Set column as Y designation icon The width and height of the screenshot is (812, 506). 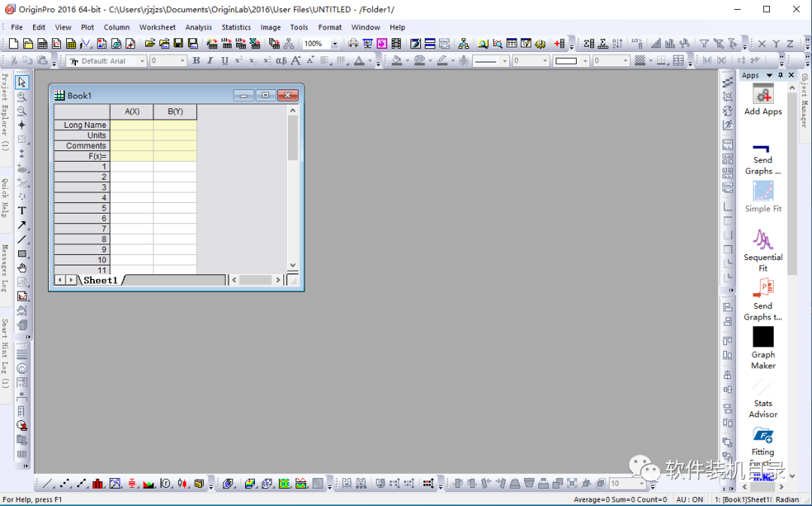tap(776, 44)
